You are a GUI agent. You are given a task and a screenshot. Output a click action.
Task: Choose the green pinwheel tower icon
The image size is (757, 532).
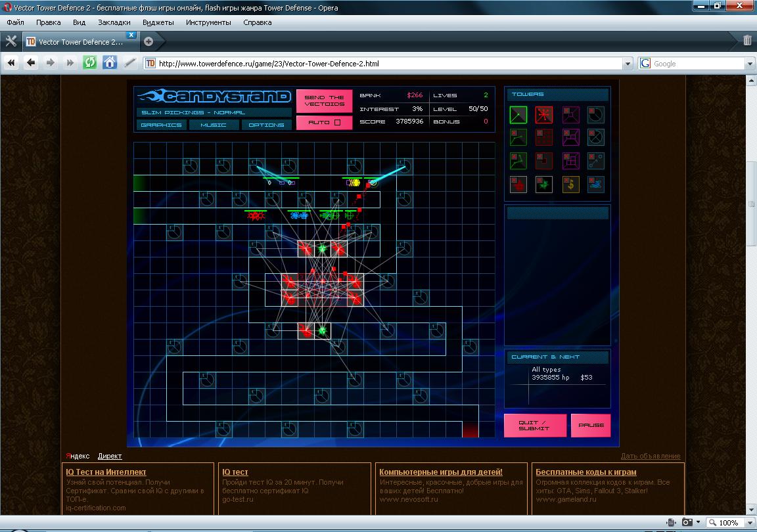(x=544, y=185)
